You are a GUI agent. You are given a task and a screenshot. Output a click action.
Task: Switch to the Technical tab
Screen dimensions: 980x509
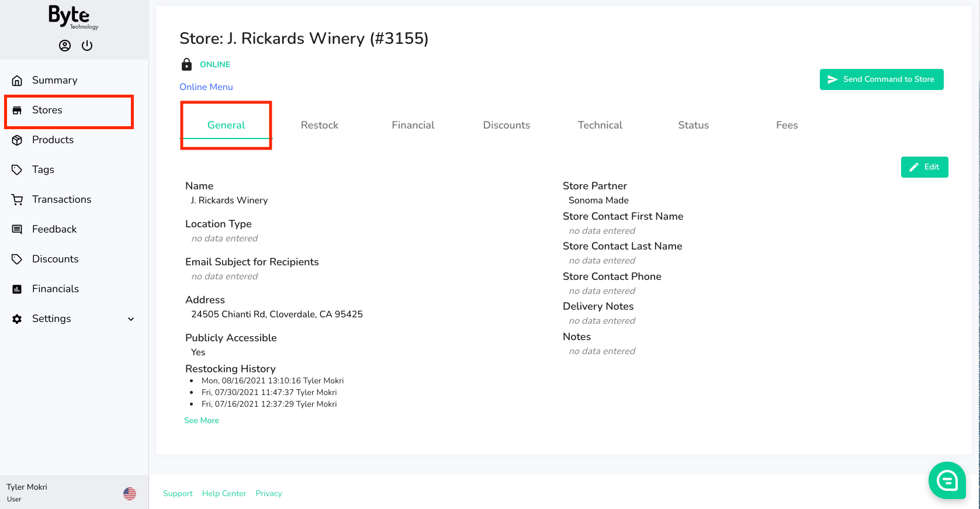coord(600,125)
